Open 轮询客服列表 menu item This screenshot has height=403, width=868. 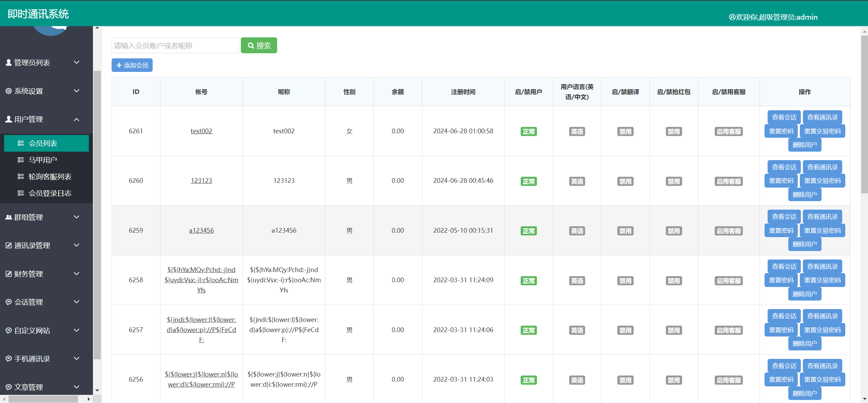[x=50, y=176]
